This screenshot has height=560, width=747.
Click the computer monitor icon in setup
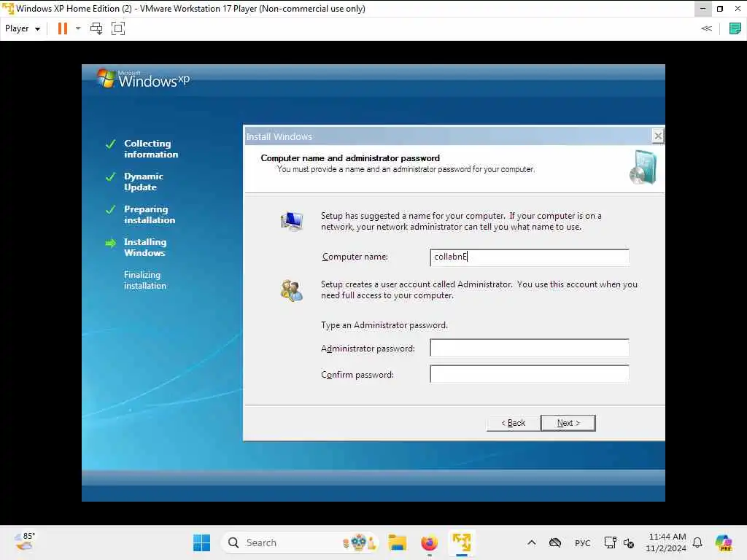pyautogui.click(x=292, y=221)
